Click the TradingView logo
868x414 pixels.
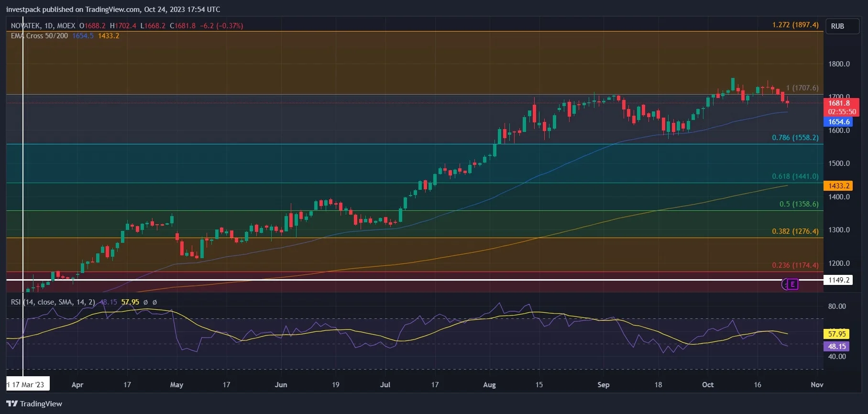point(34,404)
